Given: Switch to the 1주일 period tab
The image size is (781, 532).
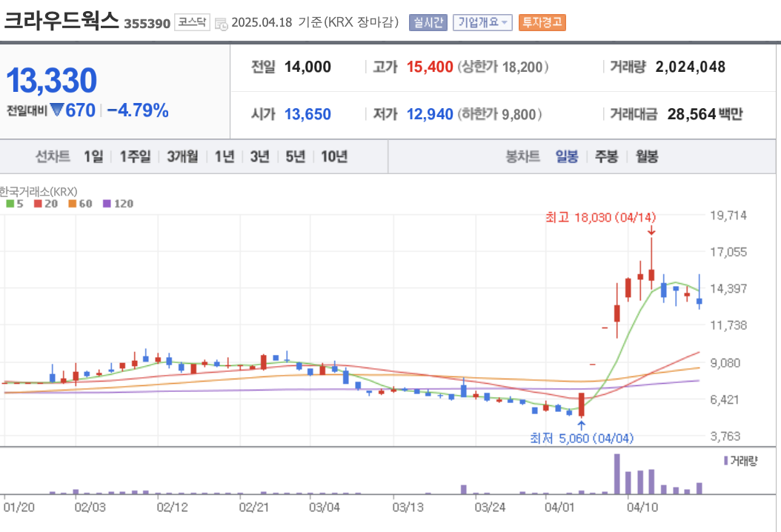Looking at the screenshot, I should (x=134, y=156).
